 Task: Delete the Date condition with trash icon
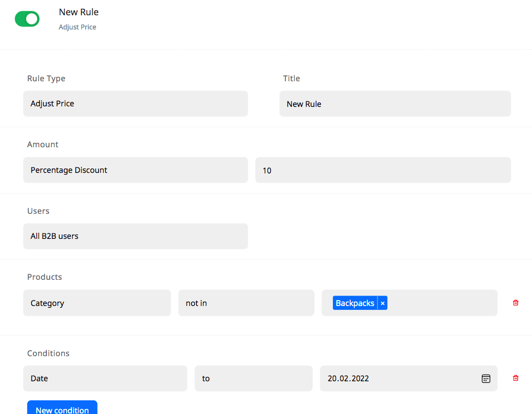(x=516, y=378)
